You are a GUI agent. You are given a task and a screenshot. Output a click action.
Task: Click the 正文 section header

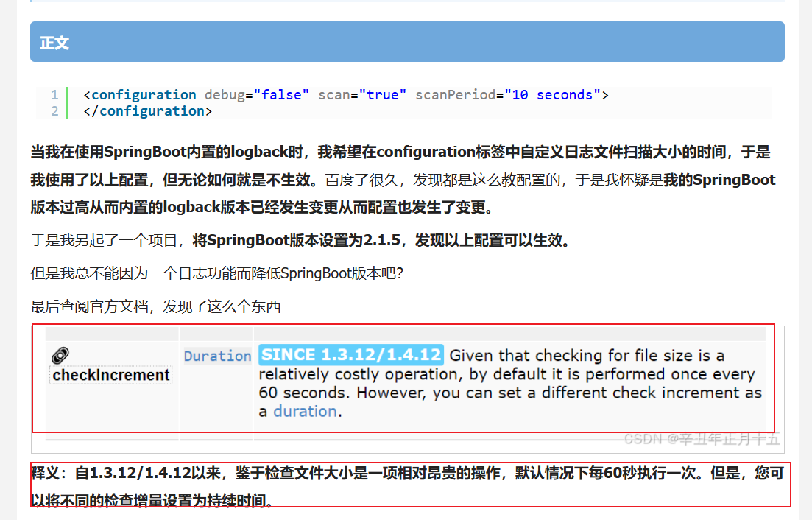tap(407, 42)
